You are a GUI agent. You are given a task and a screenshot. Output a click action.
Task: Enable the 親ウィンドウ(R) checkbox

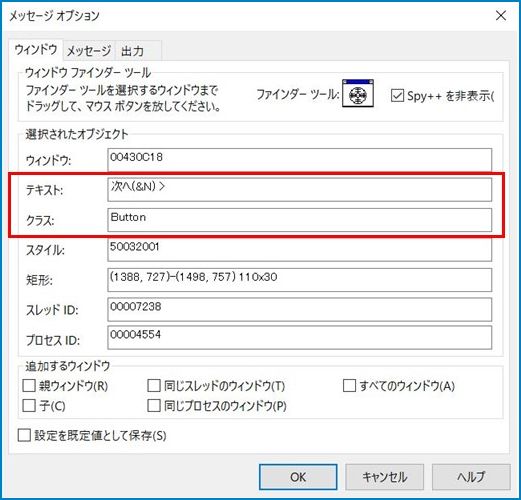[x=29, y=386]
